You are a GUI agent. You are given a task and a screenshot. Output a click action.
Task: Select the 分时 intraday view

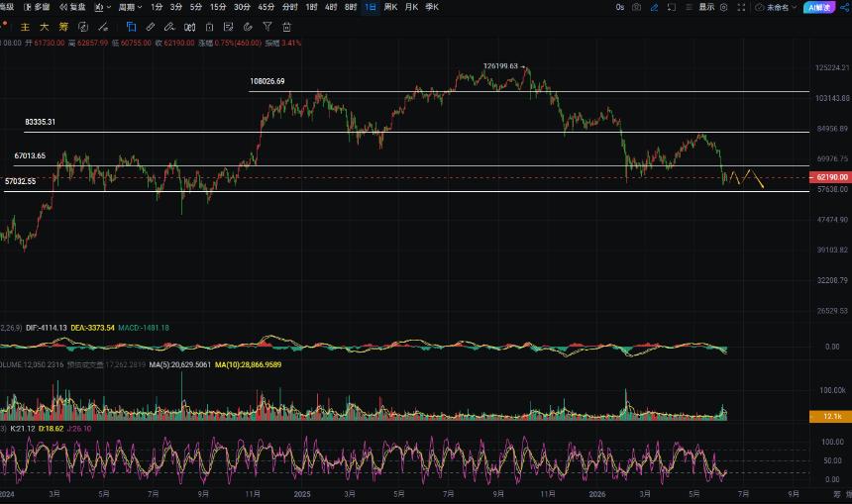pos(289,7)
